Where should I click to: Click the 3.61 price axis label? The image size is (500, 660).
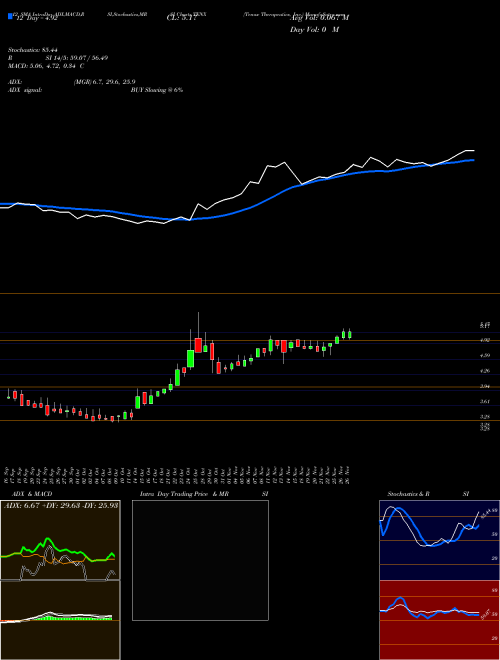pyautogui.click(x=484, y=402)
